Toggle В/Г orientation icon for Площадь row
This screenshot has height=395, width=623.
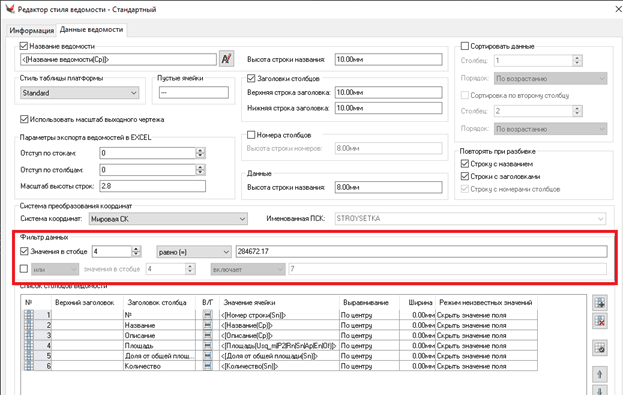207,345
